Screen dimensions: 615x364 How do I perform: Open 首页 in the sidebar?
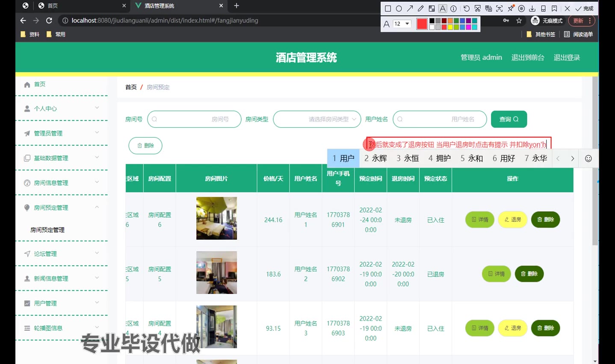click(62, 84)
